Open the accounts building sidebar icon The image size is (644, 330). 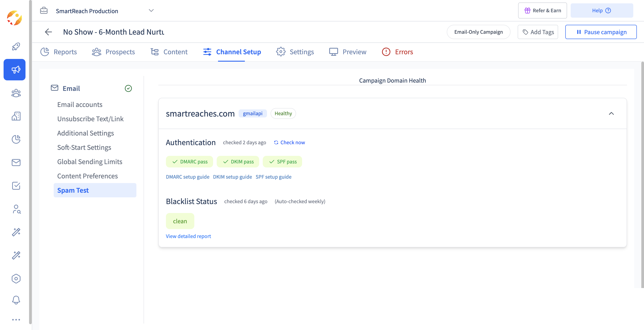16,116
